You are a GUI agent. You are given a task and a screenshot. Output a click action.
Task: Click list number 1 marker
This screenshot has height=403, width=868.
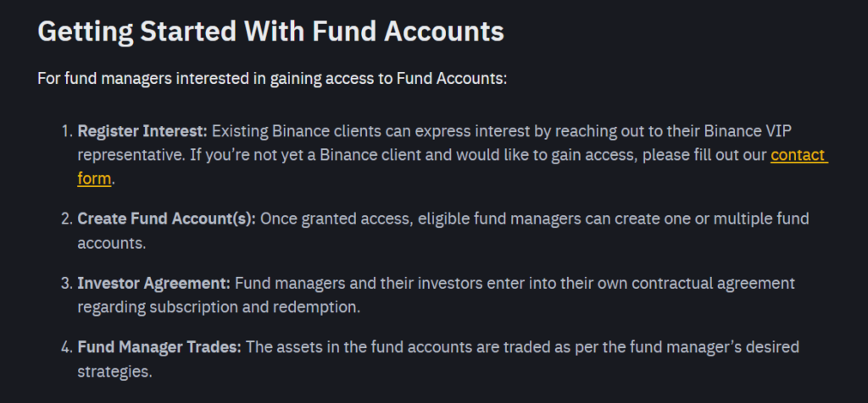pos(67,131)
